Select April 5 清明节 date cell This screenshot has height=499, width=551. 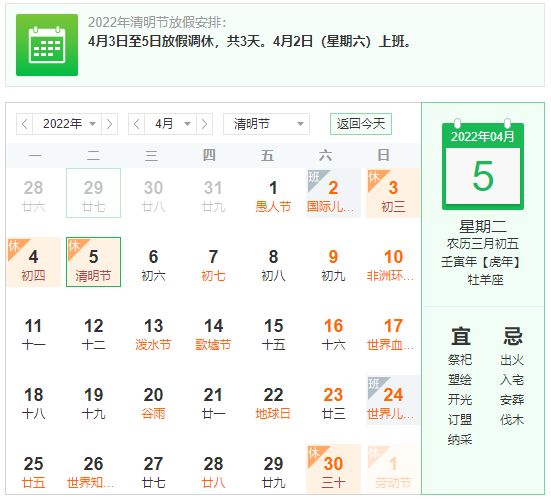[x=93, y=262]
